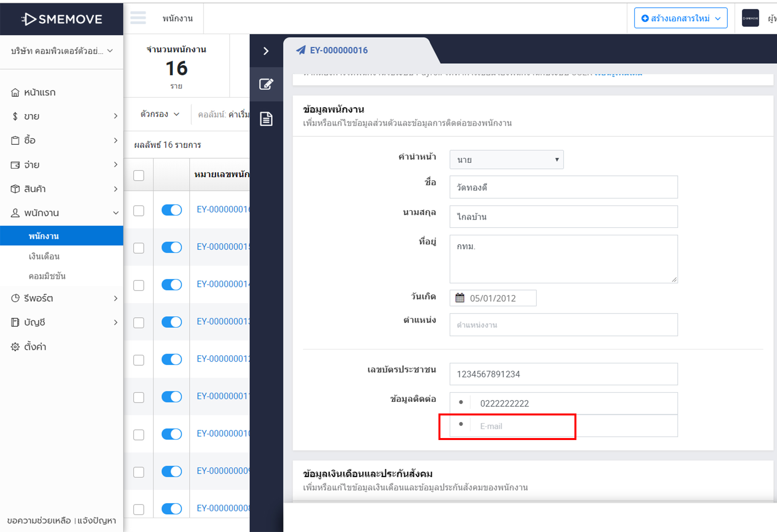Open the document icon in panel sidebar
Screen dimensions: 777x532
pos(266,119)
